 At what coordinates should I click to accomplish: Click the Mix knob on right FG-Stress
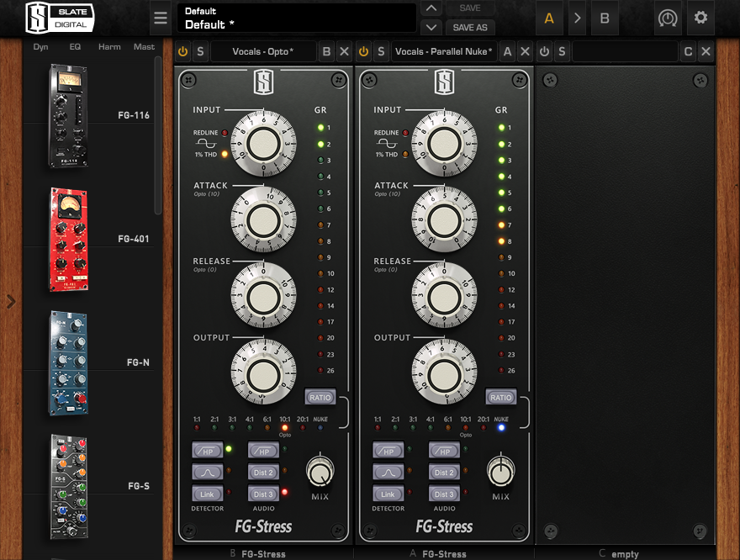pos(500,473)
